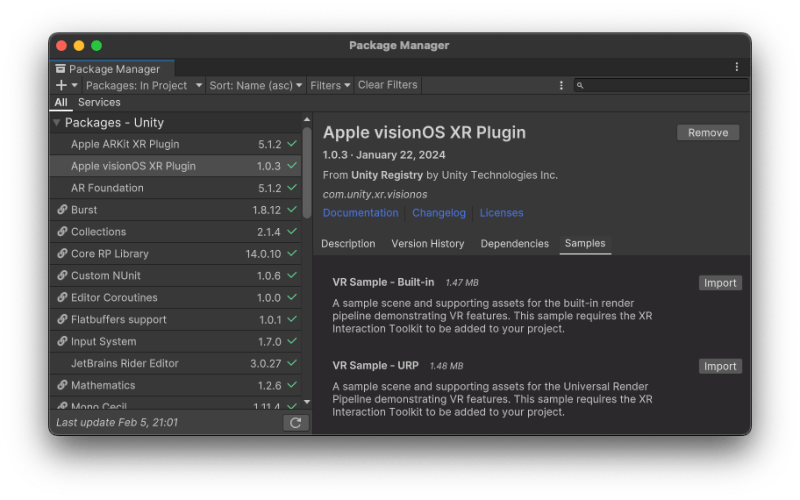This screenshot has width=800, height=500.
Task: Open toolbar more options kebab beside search
Action: coord(561,85)
